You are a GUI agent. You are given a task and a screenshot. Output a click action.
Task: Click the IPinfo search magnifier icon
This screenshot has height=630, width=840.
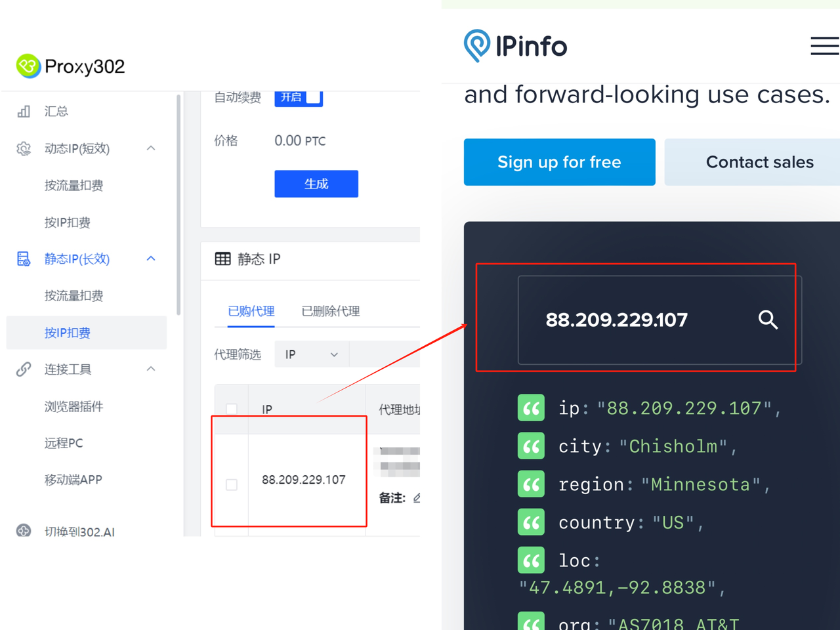[x=768, y=320]
